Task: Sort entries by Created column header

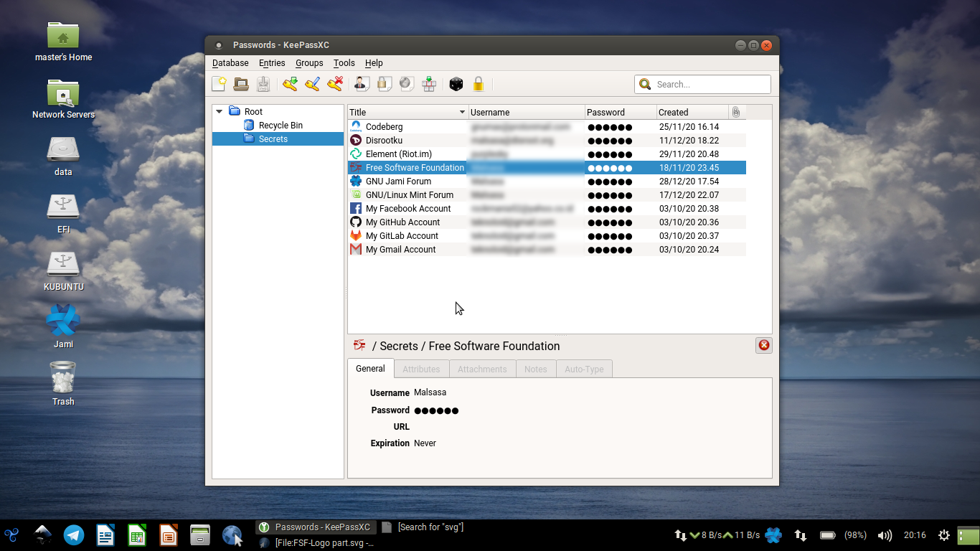Action: (692, 112)
